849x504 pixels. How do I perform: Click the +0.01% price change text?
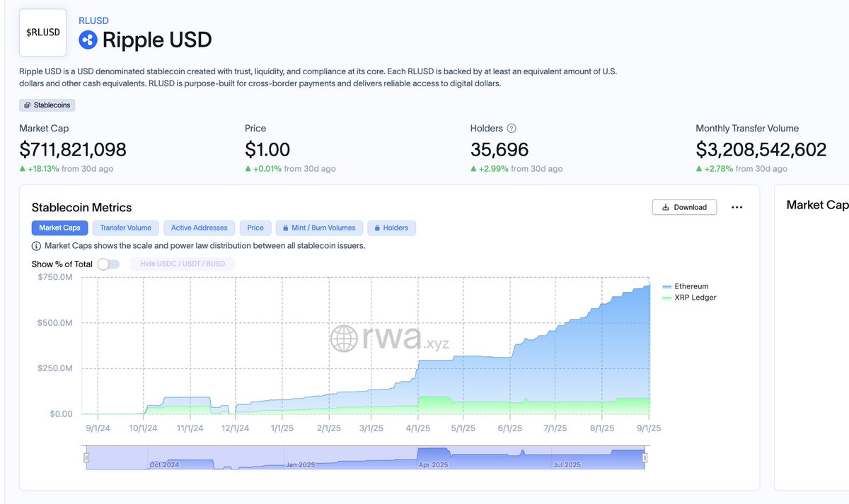[x=267, y=169]
